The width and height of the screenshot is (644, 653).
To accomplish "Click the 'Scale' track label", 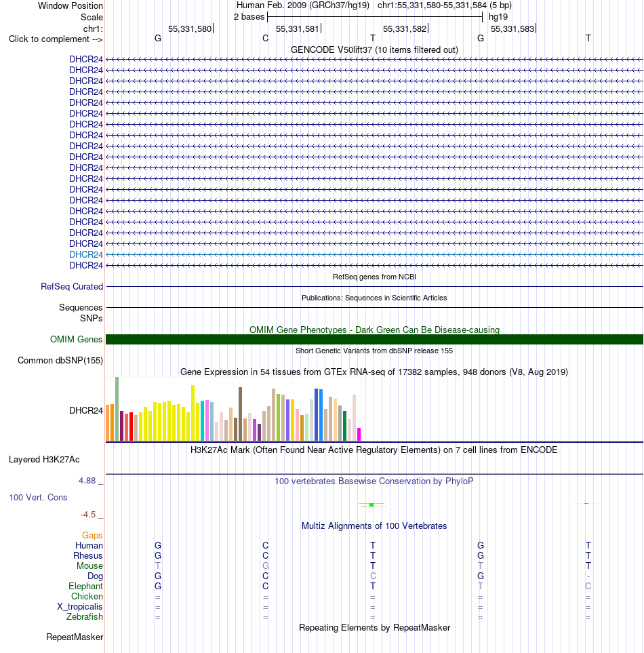I will click(x=92, y=17).
